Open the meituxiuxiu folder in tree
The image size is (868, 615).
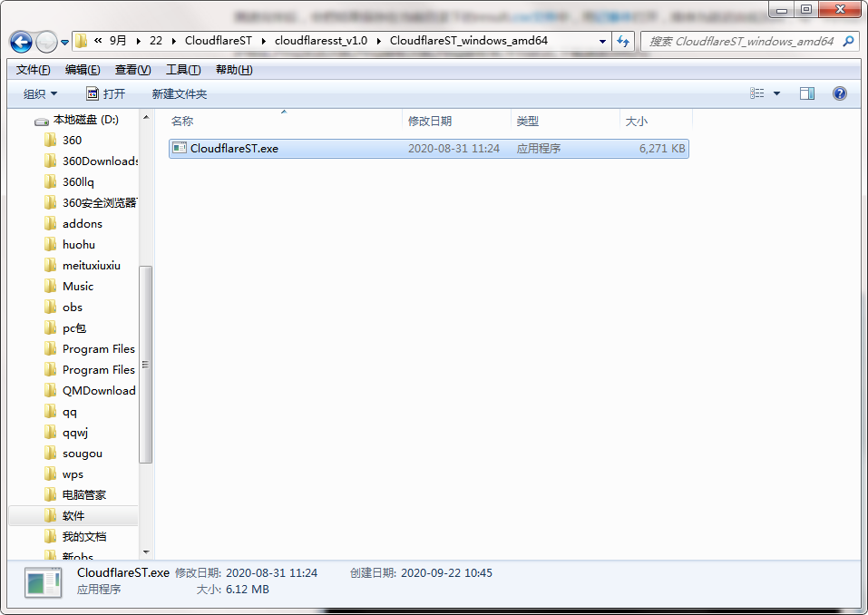(83, 266)
